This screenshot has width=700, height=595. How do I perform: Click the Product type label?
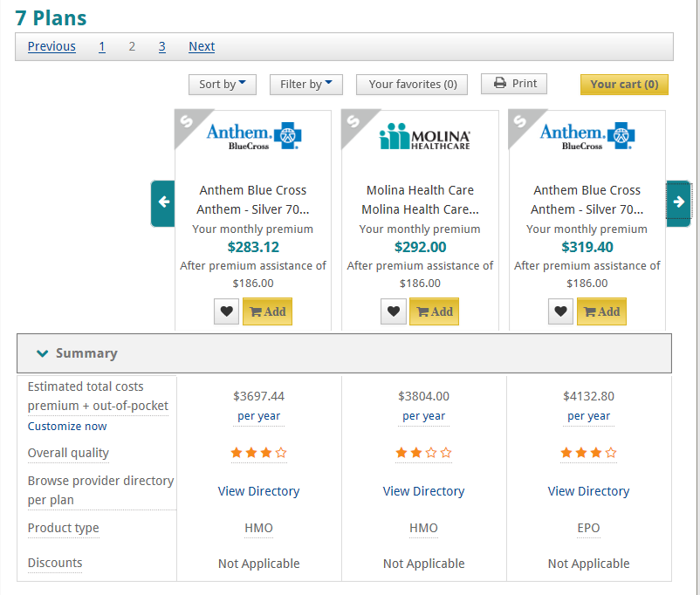64,528
